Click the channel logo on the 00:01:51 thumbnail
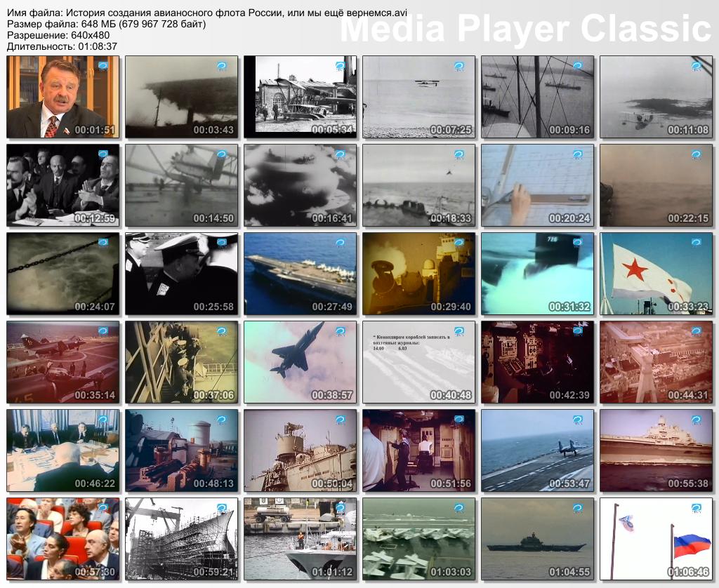 [x=103, y=66]
